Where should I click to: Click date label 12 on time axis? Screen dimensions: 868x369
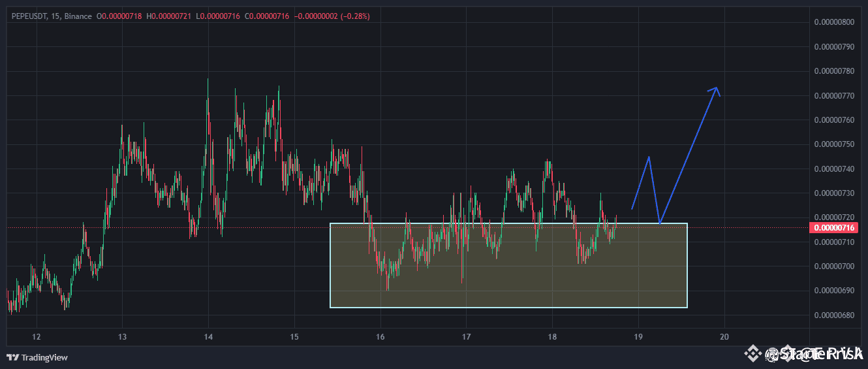click(37, 337)
